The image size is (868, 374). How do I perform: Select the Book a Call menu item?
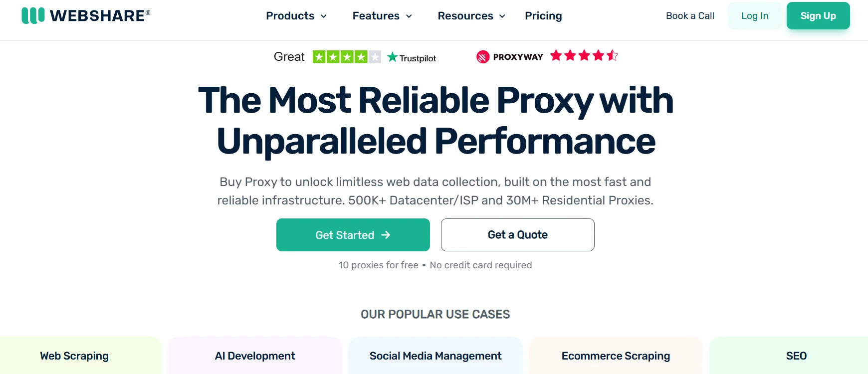690,15
